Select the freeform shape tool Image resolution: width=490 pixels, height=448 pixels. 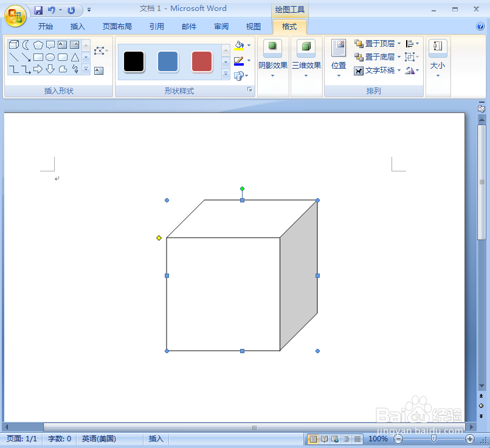click(63, 69)
